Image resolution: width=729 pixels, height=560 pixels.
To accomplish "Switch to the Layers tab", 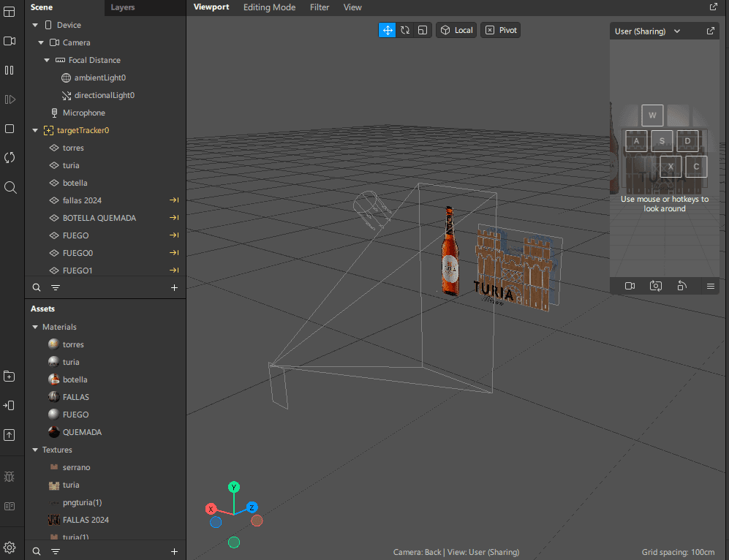I will pos(122,7).
